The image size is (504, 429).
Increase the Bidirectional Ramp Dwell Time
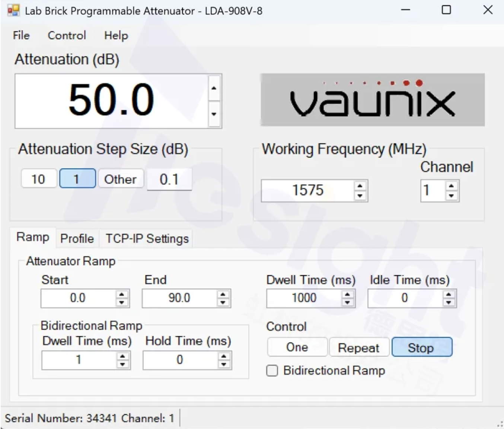tap(122, 356)
